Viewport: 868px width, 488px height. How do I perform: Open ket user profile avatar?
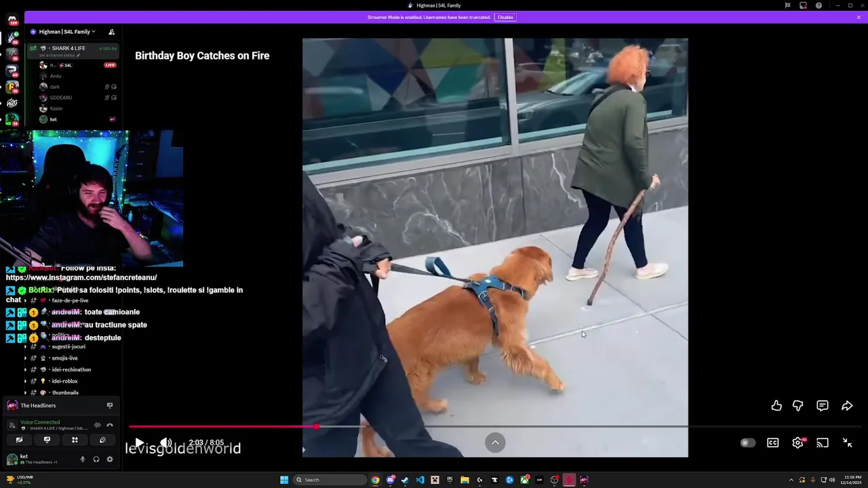[12, 460]
